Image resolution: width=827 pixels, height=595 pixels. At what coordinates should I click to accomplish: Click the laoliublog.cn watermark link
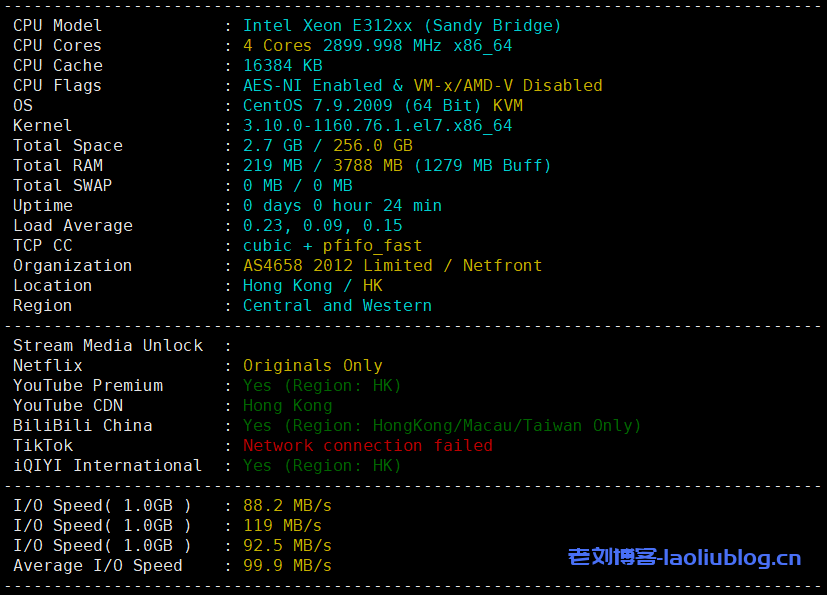tap(684, 557)
